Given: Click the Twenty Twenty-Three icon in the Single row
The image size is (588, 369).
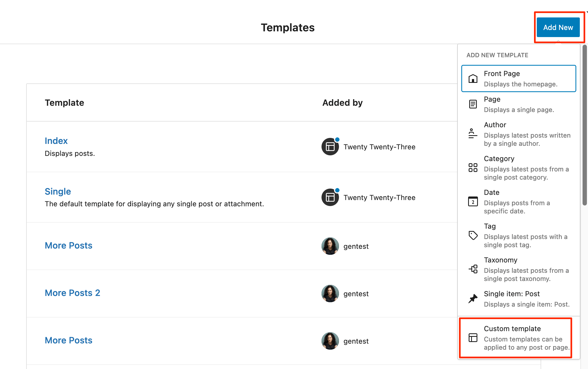Looking at the screenshot, I should [x=330, y=197].
